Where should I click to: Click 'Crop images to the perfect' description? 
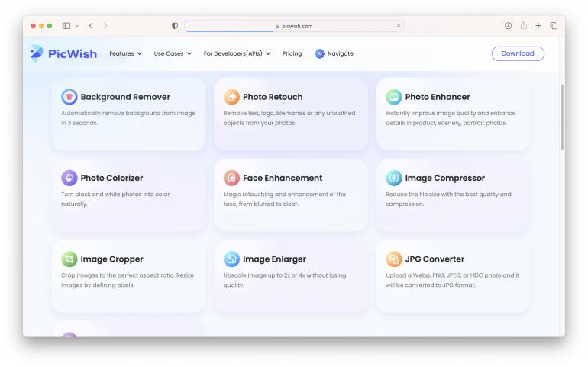pyautogui.click(x=128, y=280)
